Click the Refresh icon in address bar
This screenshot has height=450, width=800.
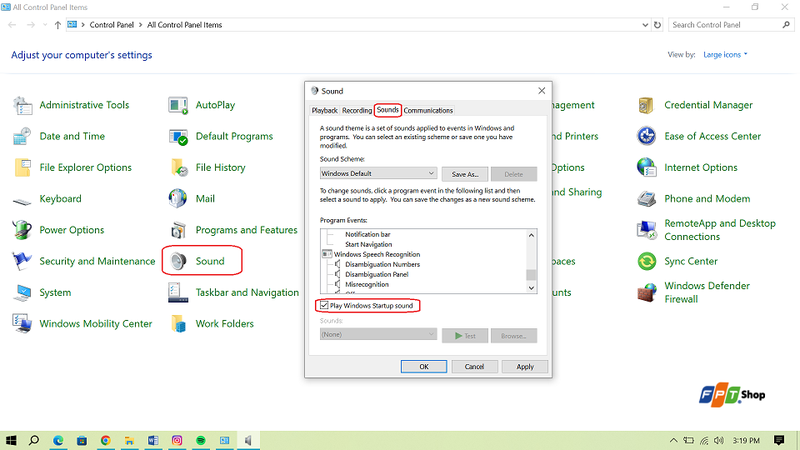[x=657, y=24]
